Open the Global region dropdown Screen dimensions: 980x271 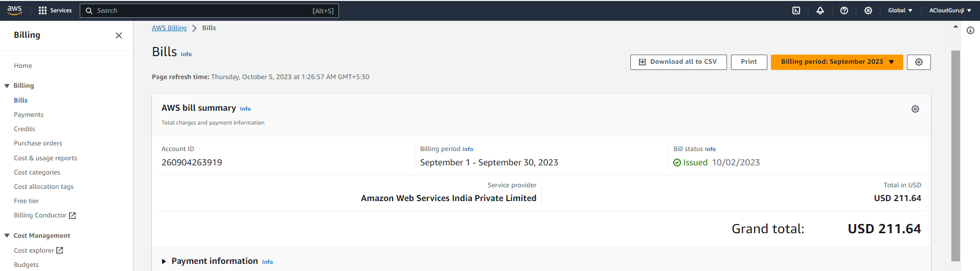click(x=900, y=11)
